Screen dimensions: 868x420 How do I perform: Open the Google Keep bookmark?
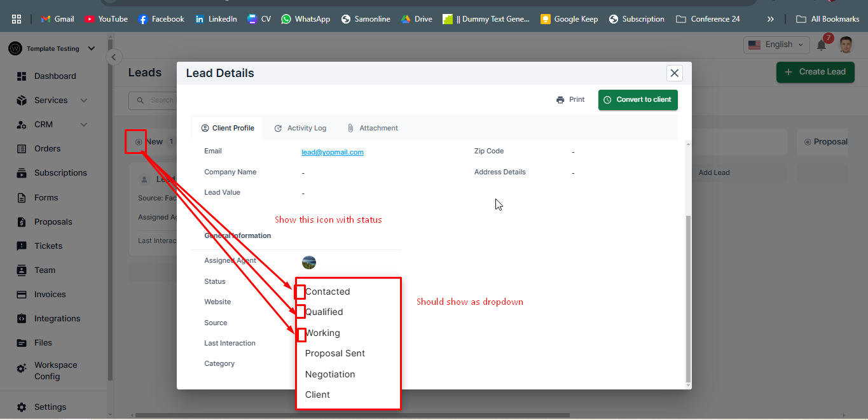(x=569, y=19)
